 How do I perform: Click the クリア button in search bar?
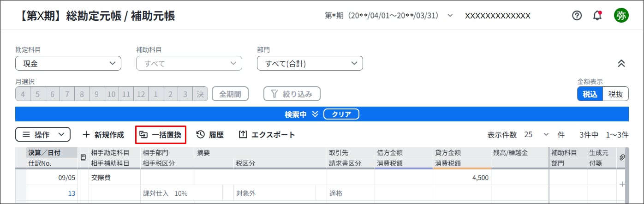click(341, 114)
